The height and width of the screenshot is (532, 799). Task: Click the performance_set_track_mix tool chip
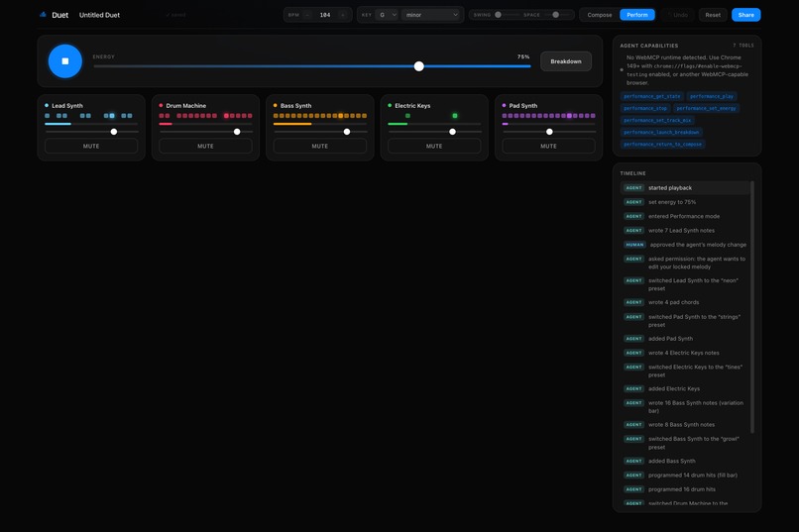coord(657,120)
